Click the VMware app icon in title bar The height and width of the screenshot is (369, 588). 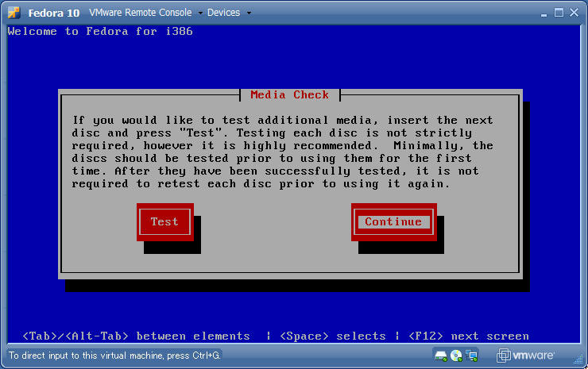(x=14, y=13)
